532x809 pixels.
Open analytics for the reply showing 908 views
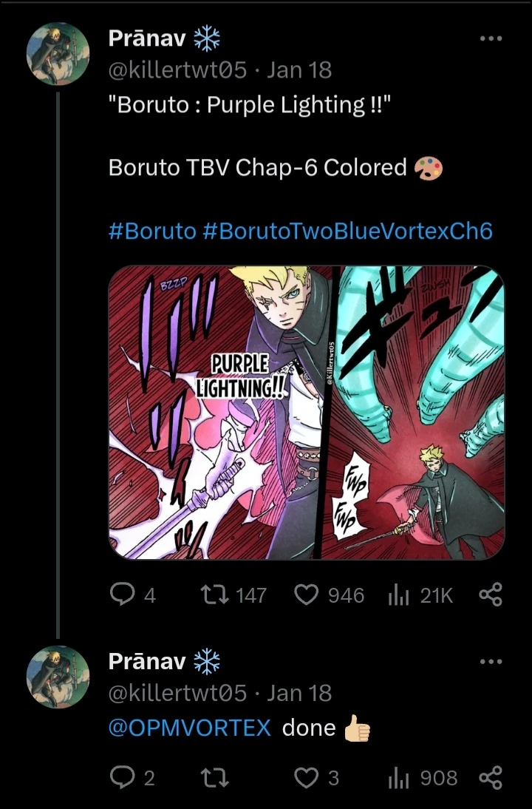(400, 777)
